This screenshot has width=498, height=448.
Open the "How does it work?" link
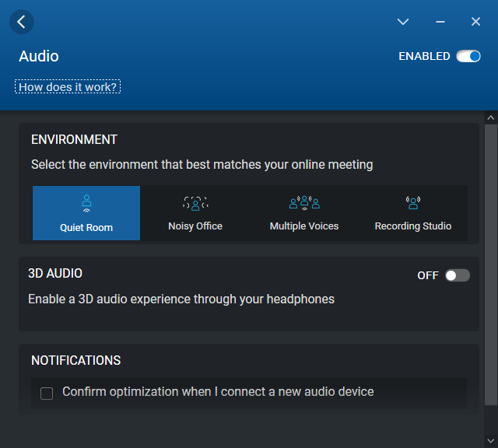tap(68, 87)
